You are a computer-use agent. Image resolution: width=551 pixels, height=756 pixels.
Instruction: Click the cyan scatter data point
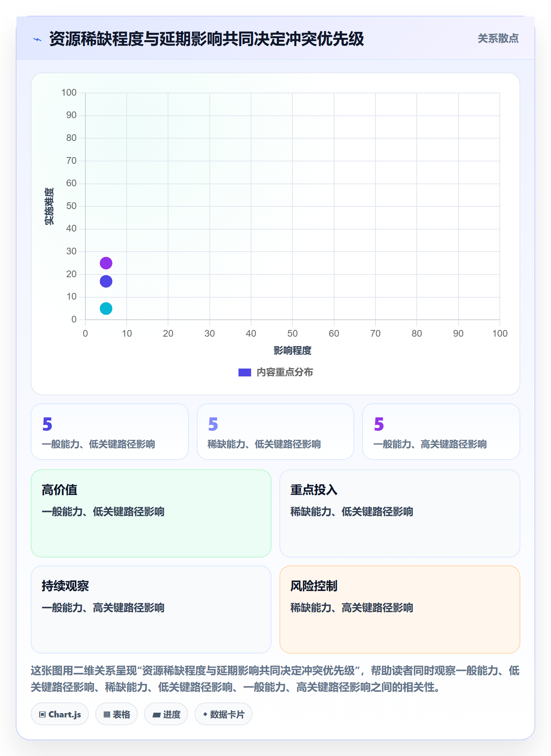point(106,308)
